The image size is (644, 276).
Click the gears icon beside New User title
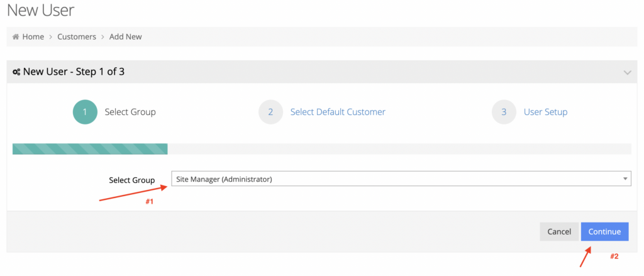(x=16, y=72)
